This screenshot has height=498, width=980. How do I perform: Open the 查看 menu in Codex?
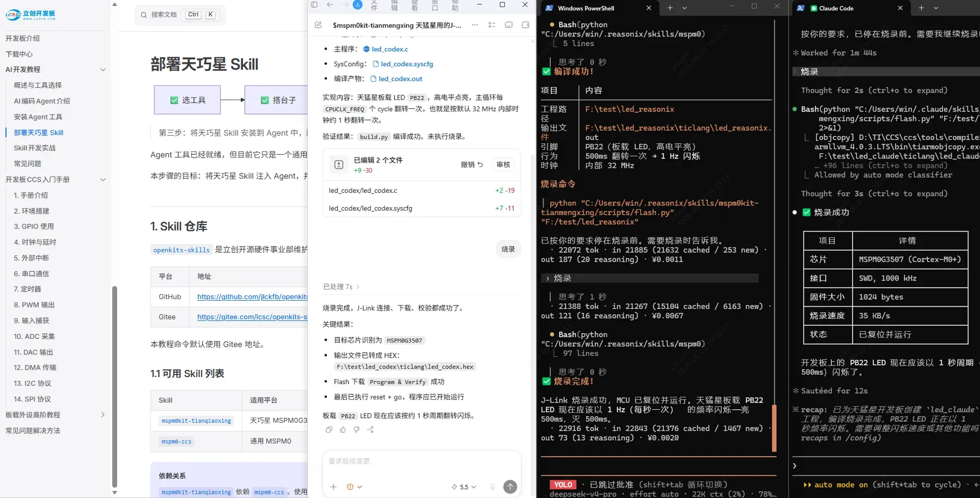(415, 5)
